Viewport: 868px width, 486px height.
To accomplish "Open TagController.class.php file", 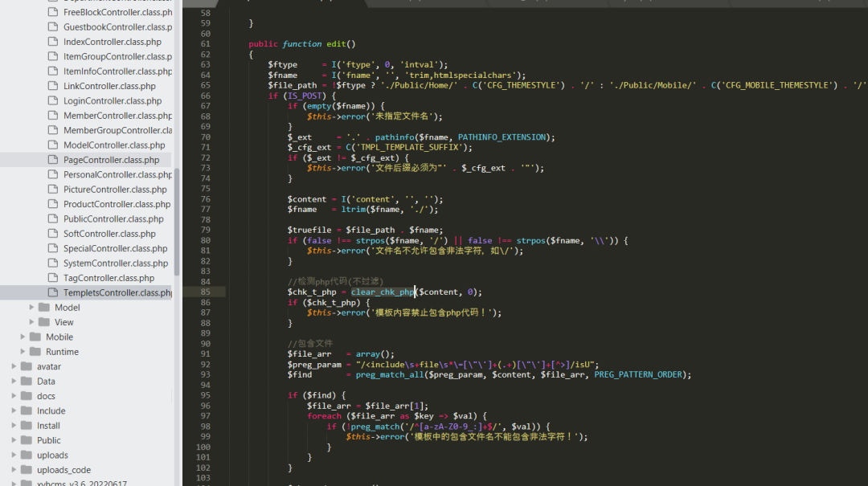I will point(109,278).
